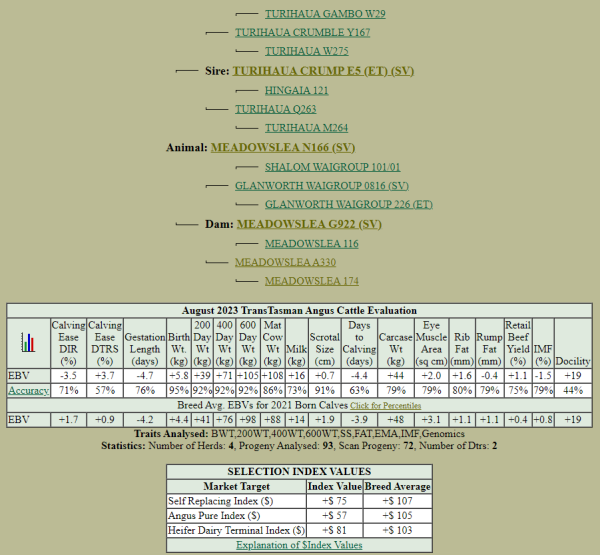Select the Days to Calving column header
Screen dimensions: 600x555
click(x=359, y=343)
